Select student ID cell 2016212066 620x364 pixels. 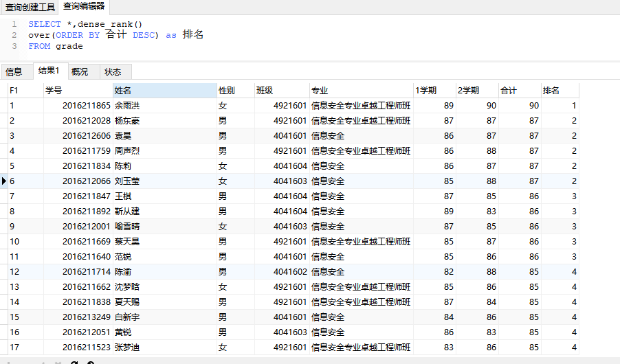[78, 181]
